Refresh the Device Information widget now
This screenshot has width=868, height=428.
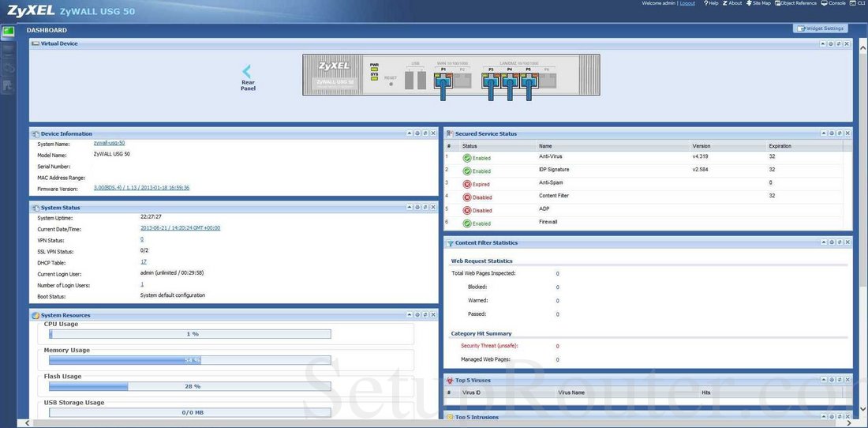click(x=425, y=133)
